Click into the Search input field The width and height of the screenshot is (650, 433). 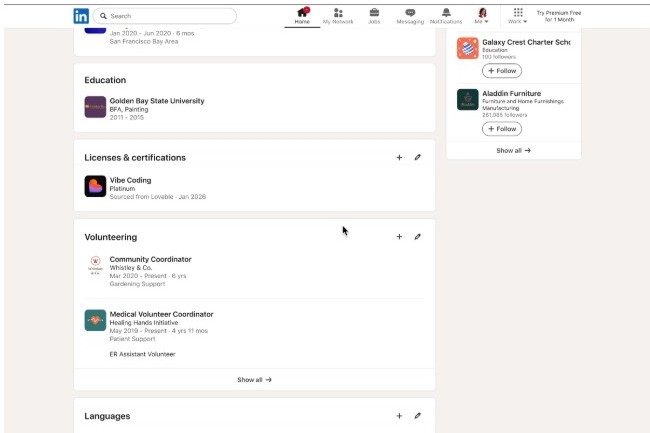170,16
